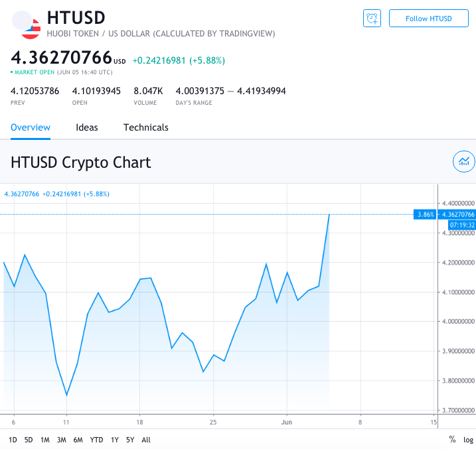Click the day's range high 4.41934994
The image size is (476, 449).
coord(262,91)
